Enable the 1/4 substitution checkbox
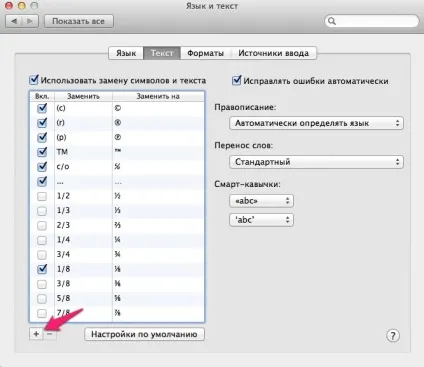 pyautogui.click(x=42, y=240)
